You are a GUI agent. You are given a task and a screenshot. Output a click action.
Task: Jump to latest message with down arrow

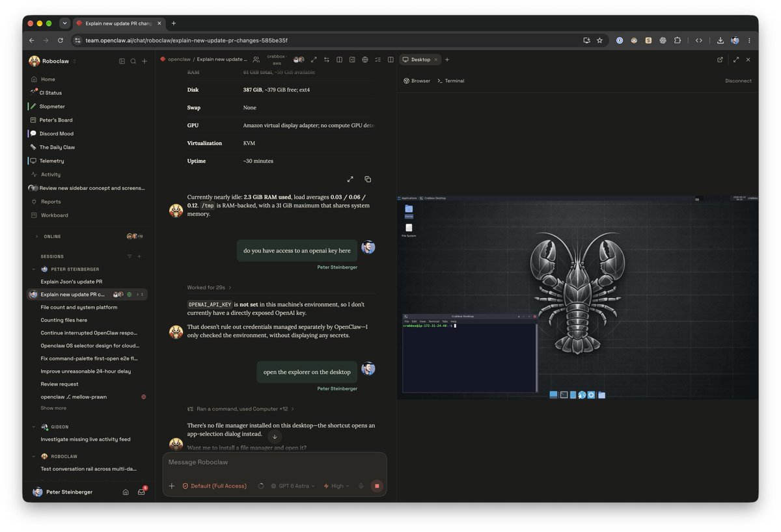275,437
